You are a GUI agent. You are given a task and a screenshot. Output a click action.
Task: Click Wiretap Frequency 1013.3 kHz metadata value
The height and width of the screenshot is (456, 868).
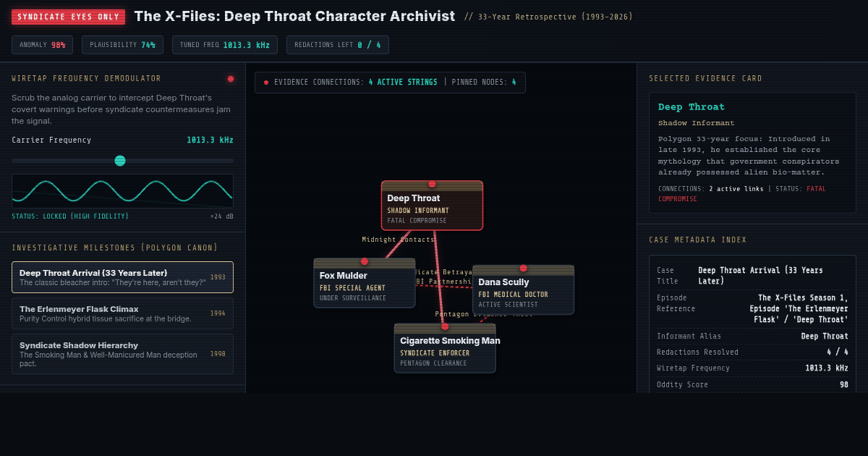point(827,368)
